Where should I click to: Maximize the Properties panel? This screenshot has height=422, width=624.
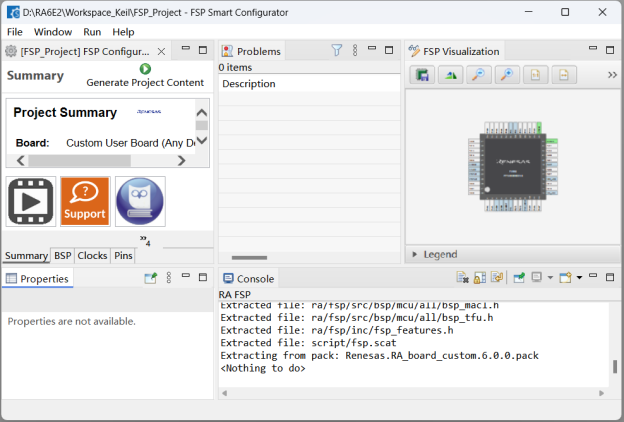pos(203,277)
